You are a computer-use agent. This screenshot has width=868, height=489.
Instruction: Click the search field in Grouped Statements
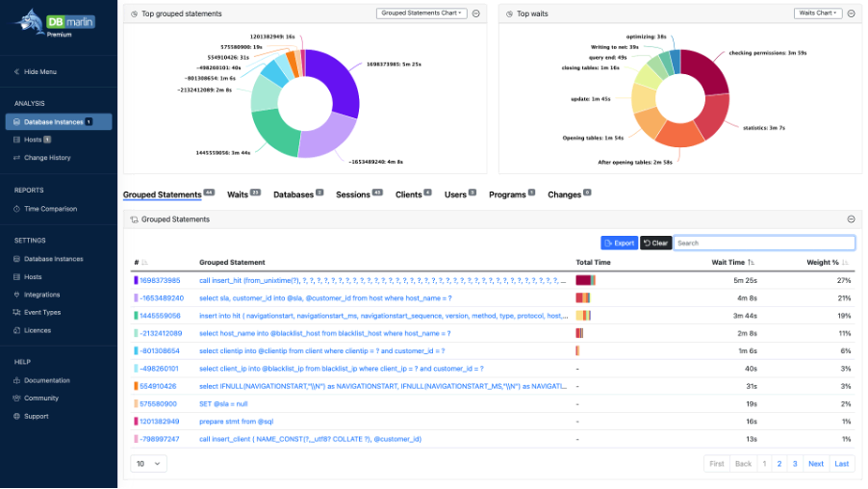pyautogui.click(x=763, y=243)
